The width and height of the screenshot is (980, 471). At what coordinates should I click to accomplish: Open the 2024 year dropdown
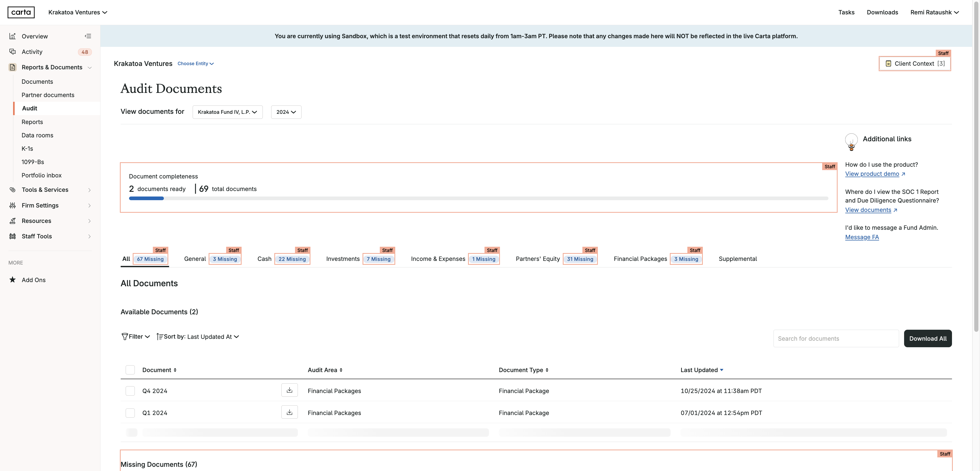tap(286, 112)
